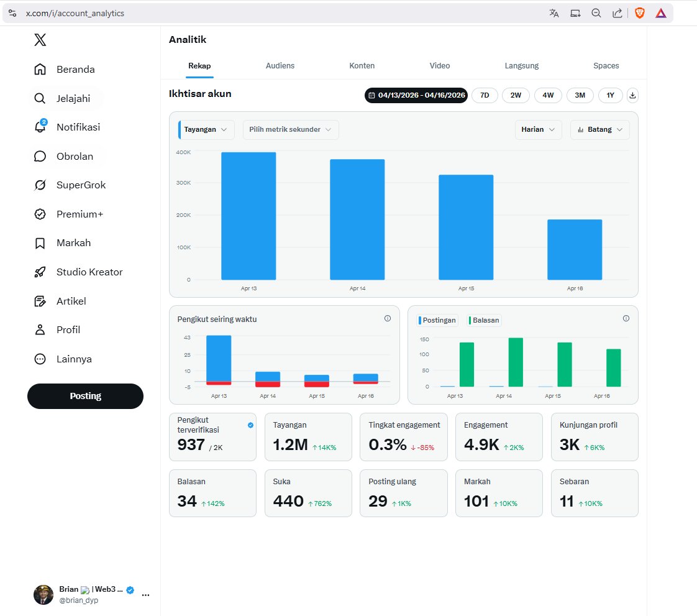Click the @brian_dyp handle text
Image resolution: width=697 pixels, height=616 pixels.
[79, 600]
